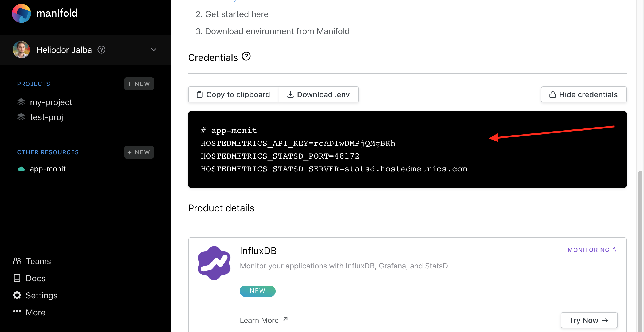Open the my-project project
644x332 pixels.
51,102
